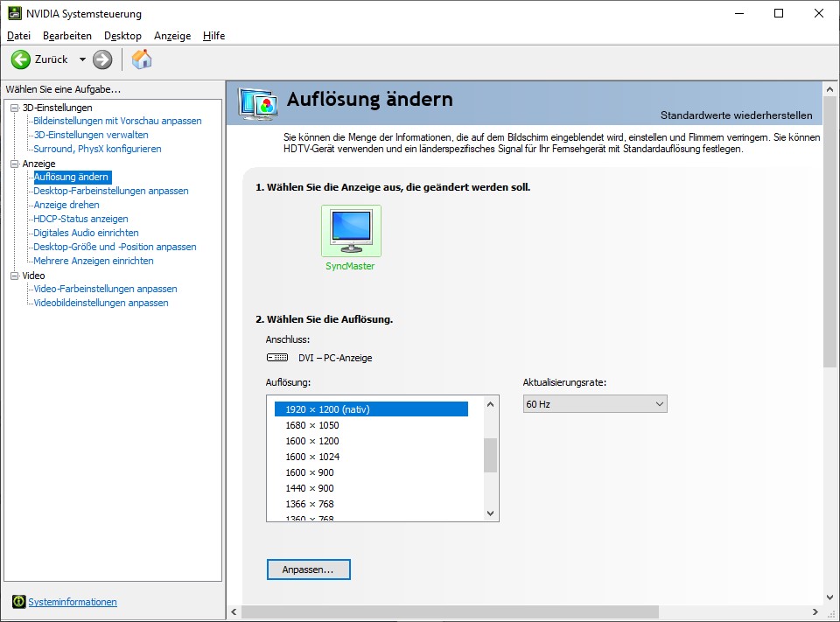The image size is (840, 622).
Task: Click the NVIDIA app icon in title bar
Action: [x=15, y=13]
